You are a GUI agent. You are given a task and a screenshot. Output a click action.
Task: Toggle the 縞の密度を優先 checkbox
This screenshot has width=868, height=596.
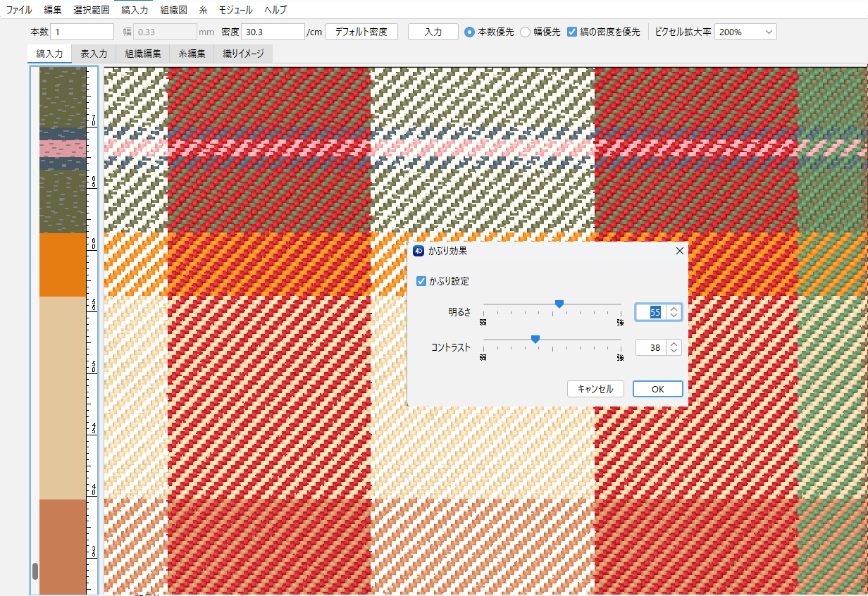572,32
